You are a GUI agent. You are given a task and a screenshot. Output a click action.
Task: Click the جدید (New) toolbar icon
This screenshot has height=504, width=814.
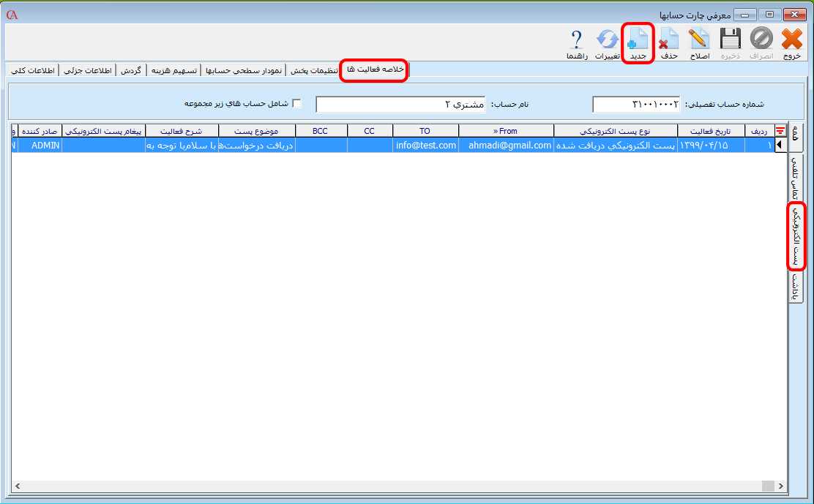click(x=638, y=40)
